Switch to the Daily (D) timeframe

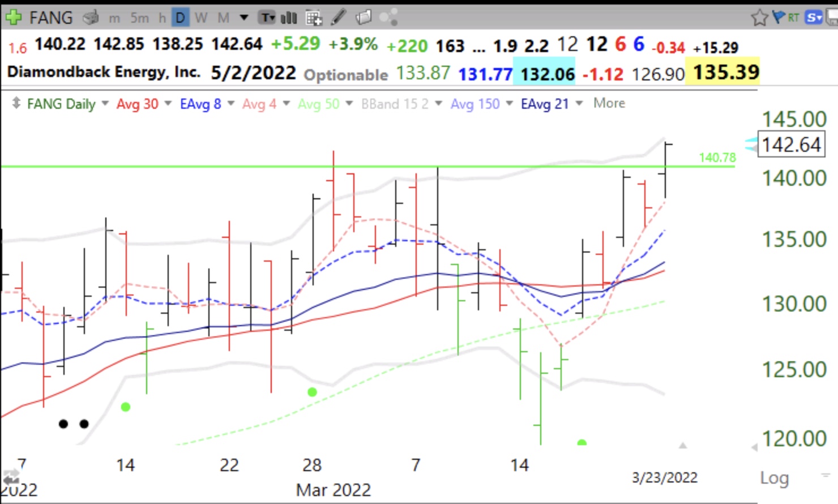point(180,18)
